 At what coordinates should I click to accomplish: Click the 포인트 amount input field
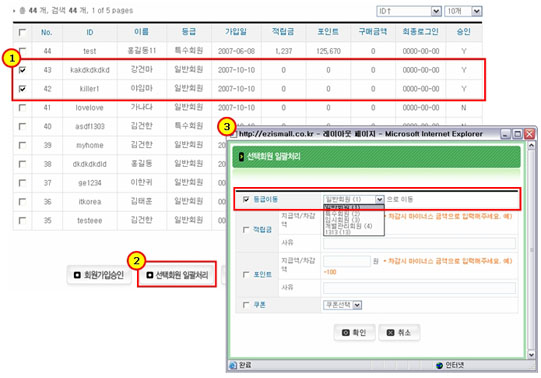347,261
